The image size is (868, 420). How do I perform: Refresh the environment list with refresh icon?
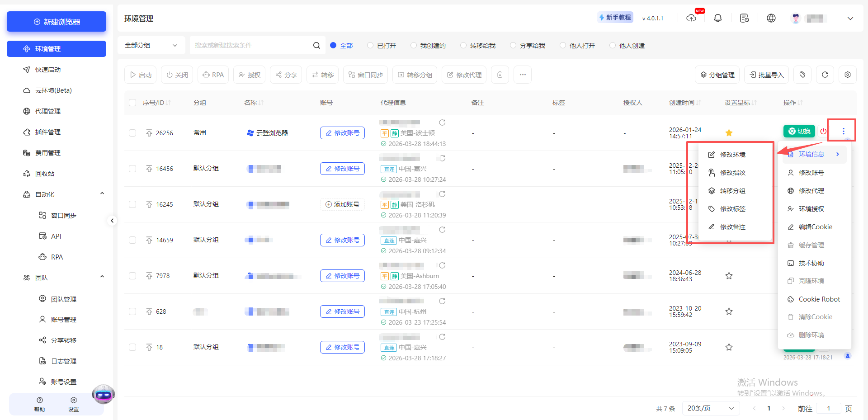pos(825,75)
